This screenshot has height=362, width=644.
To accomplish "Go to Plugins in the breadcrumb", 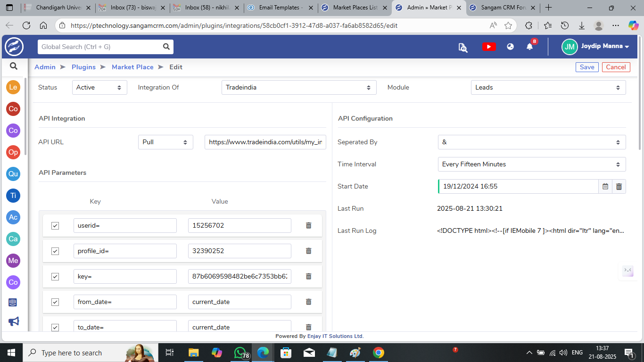I will tap(83, 67).
